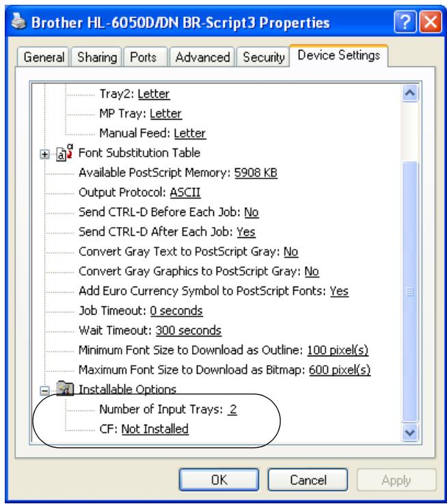Change the Manual Feed Letter value
This screenshot has width=447, height=504.
189,133
